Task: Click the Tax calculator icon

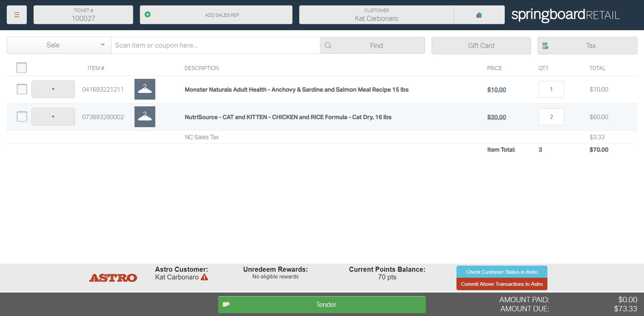Action: [x=545, y=46]
